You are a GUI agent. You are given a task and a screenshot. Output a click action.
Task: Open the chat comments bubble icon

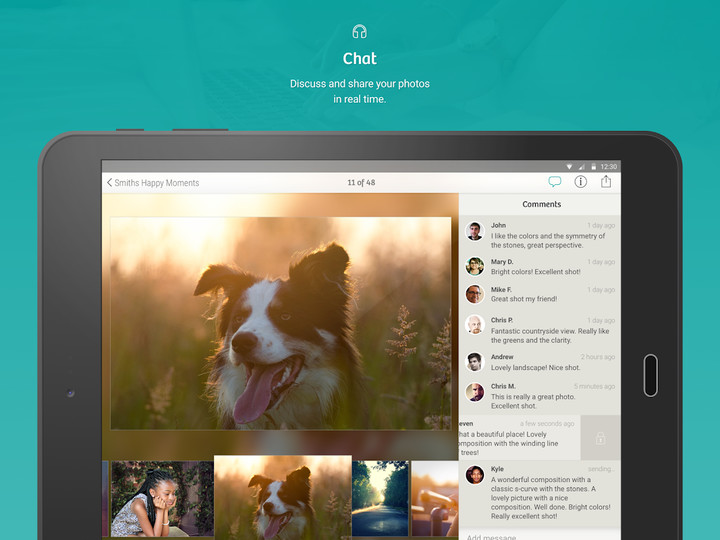[x=555, y=182]
